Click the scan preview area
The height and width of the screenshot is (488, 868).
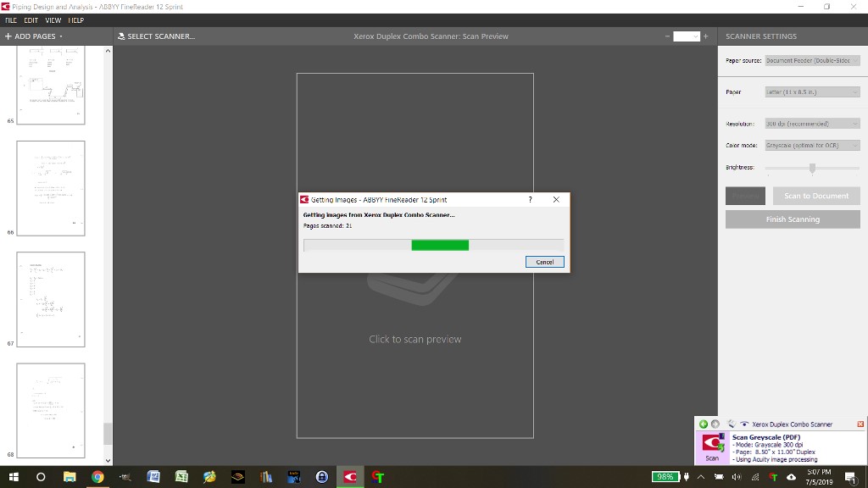point(415,256)
